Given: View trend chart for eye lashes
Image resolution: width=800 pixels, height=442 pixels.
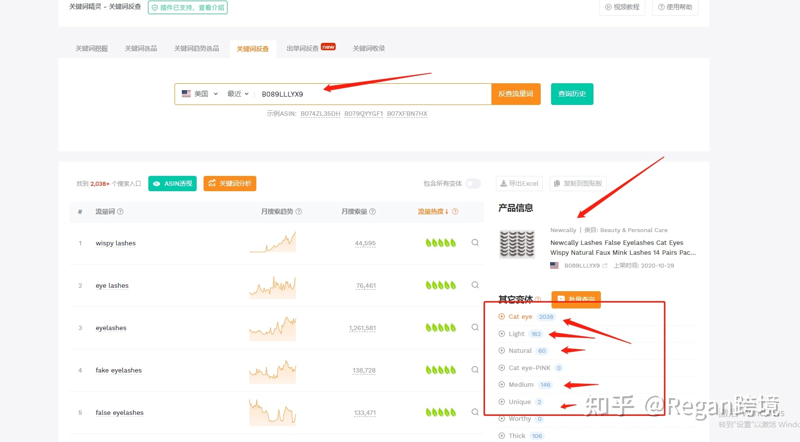Looking at the screenshot, I should [272, 287].
